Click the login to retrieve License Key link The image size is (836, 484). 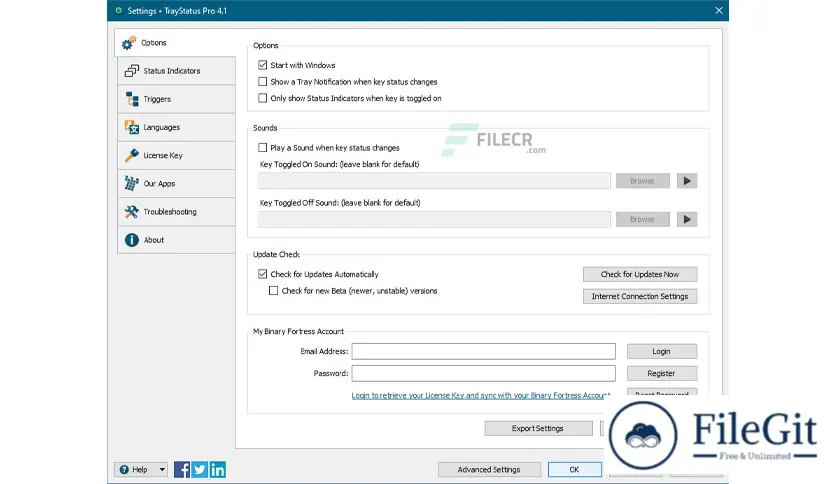[480, 396]
